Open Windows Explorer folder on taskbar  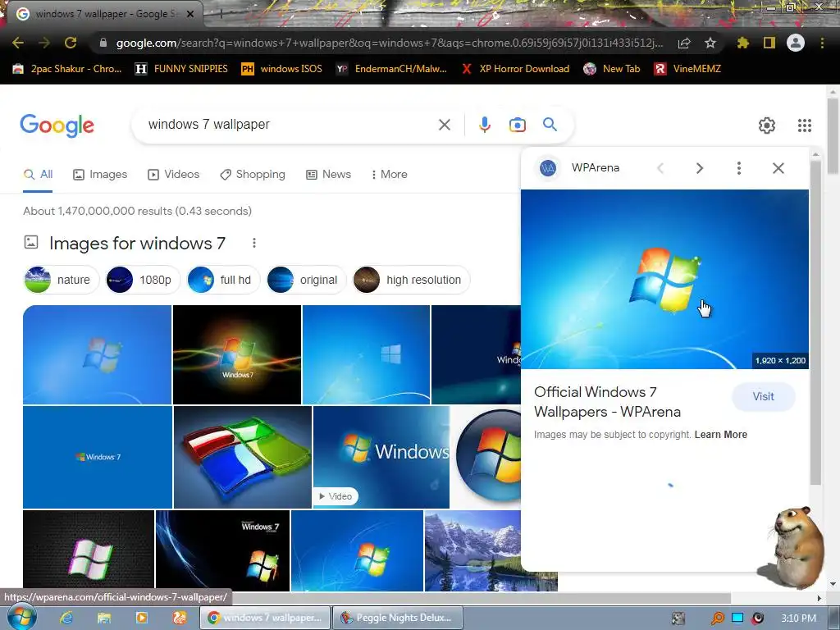tap(104, 618)
